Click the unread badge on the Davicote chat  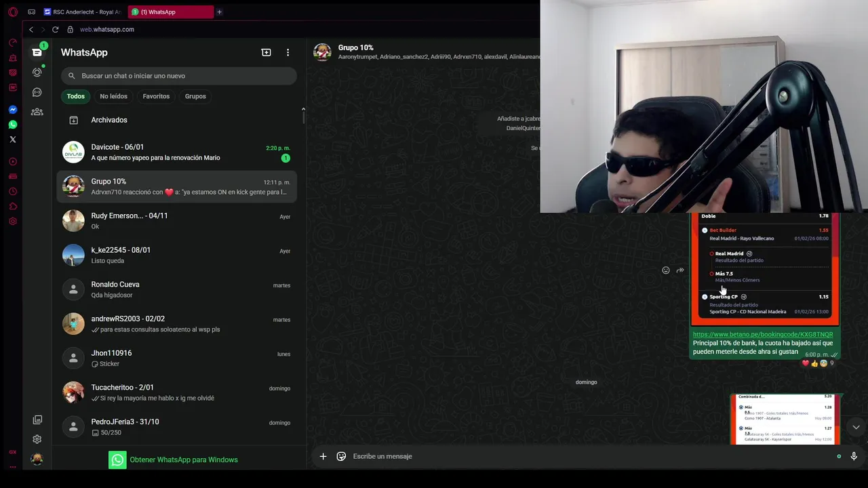point(285,158)
